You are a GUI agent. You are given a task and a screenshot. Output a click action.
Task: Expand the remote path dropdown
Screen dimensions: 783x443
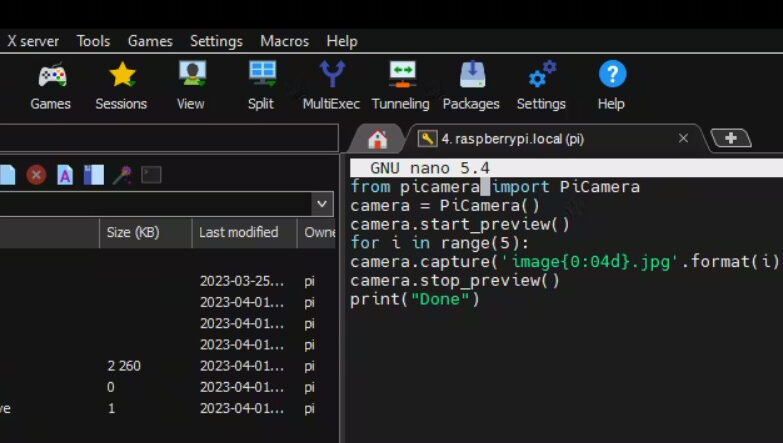[322, 203]
